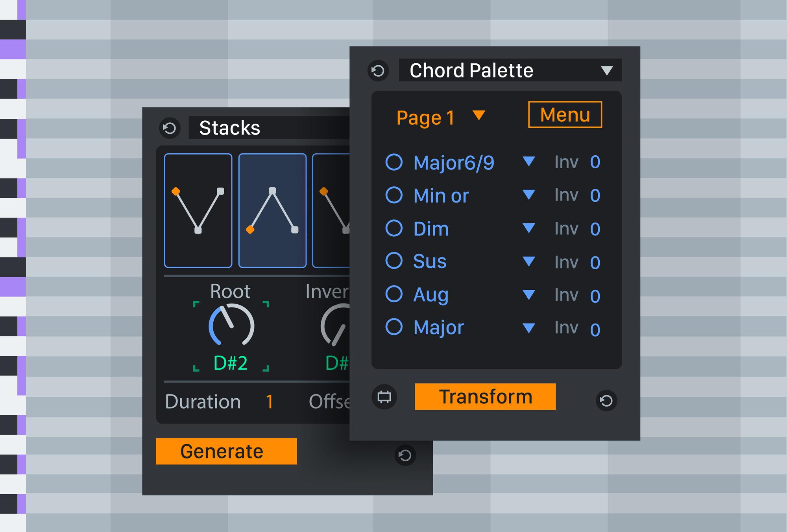Open the Chord Palette title dropdown arrow

point(607,71)
